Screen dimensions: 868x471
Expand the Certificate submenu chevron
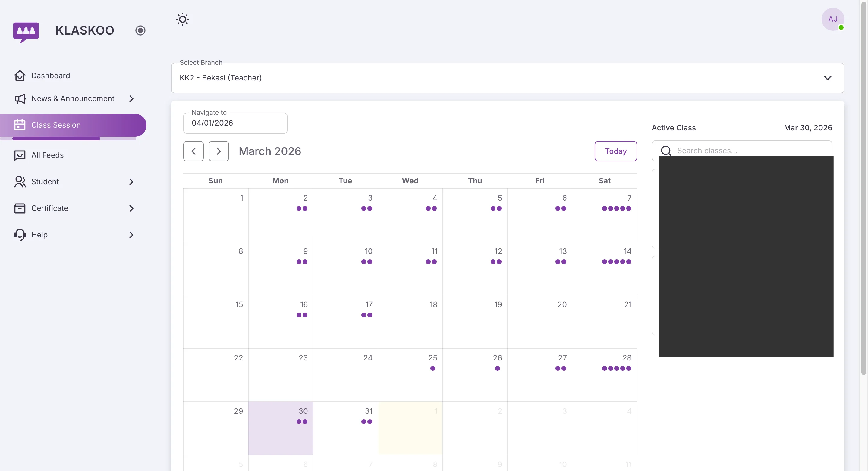[x=131, y=208]
